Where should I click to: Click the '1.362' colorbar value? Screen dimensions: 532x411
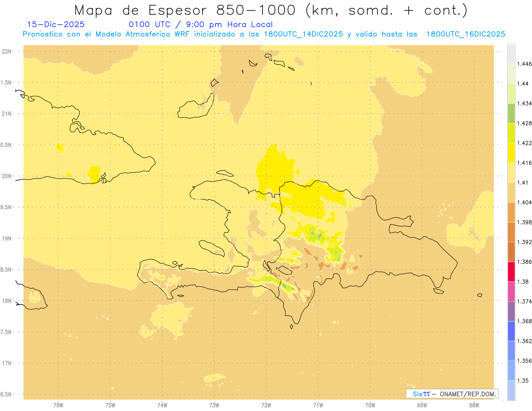pyautogui.click(x=524, y=341)
